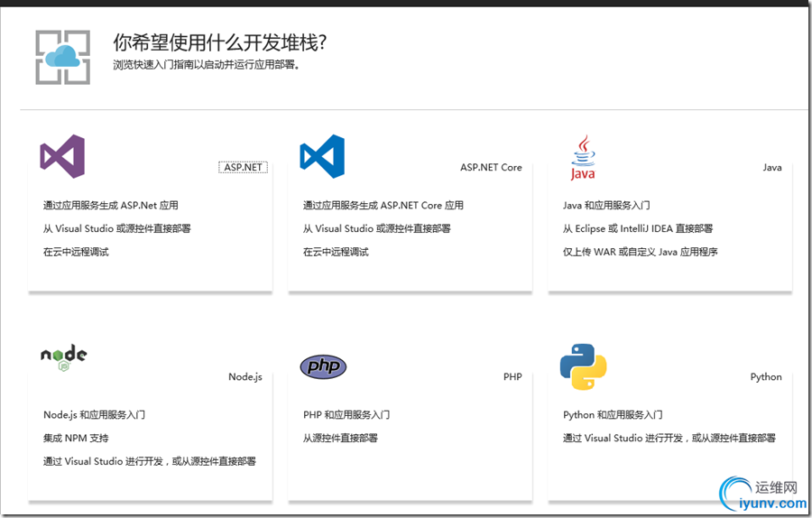Click '集成 NPM 支持' text

pos(76,438)
